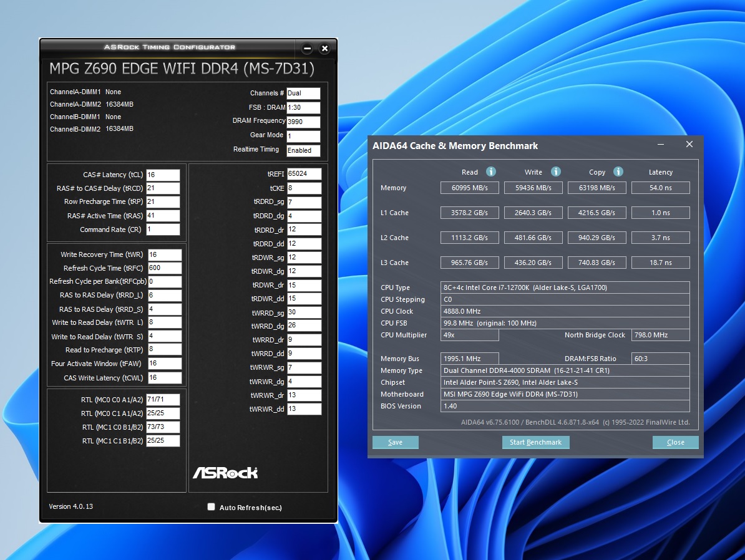Click the L1 Cache Read 3578.2 GB/s value
Image resolution: width=745 pixels, height=560 pixels.
[469, 212]
